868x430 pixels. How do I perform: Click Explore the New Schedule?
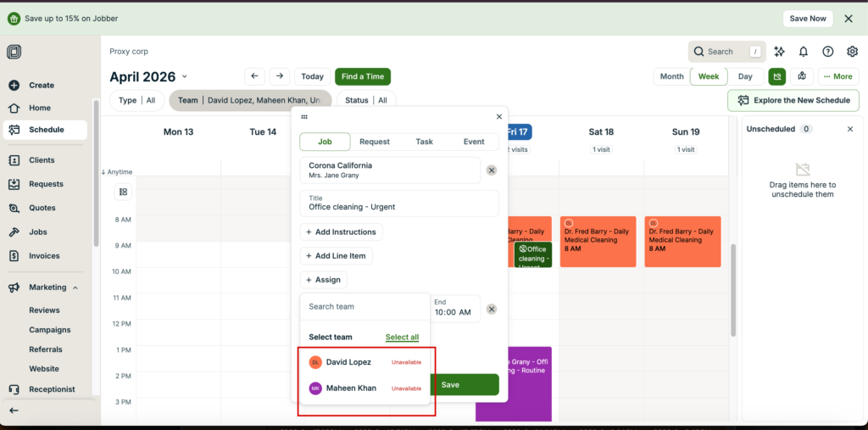pyautogui.click(x=793, y=100)
